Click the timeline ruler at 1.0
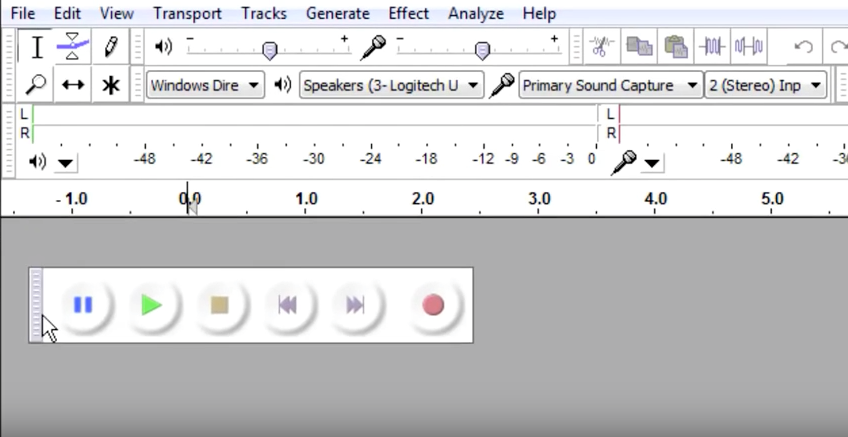 (306, 199)
